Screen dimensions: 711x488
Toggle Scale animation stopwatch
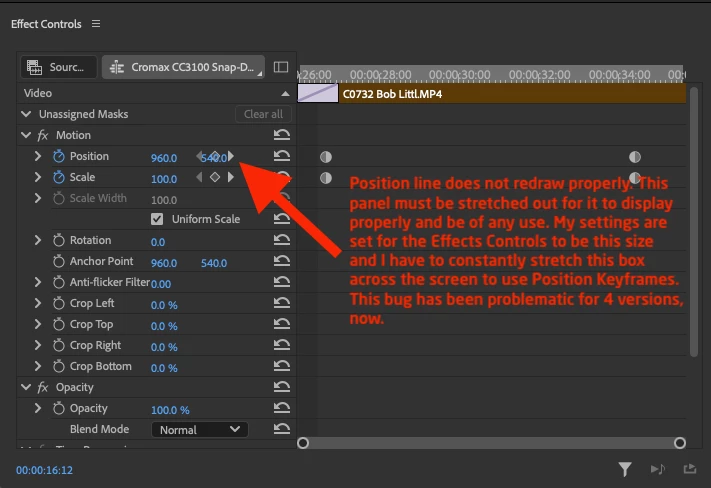coord(58,177)
